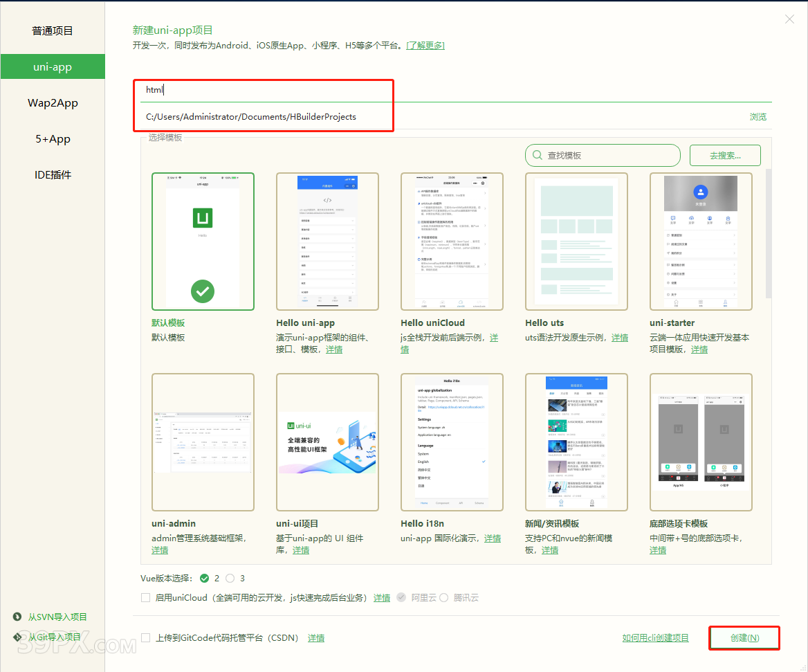The height and width of the screenshot is (672, 808).
Task: Switch to the 普通项目 tab
Action: tap(53, 31)
